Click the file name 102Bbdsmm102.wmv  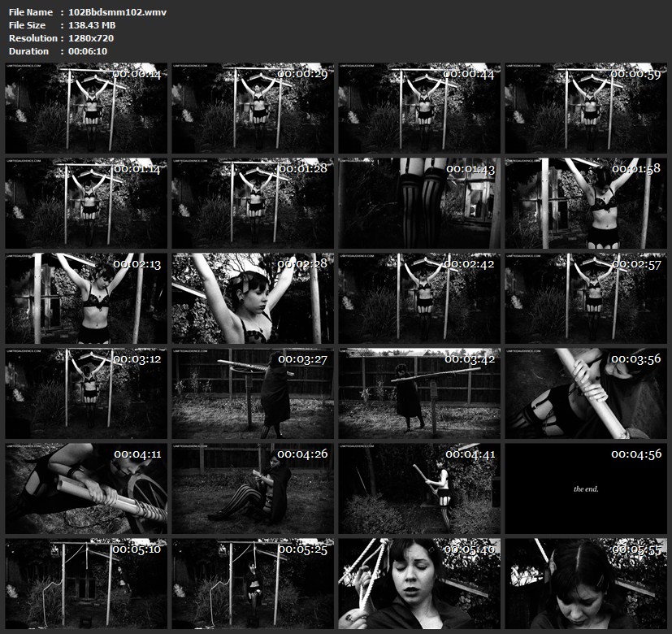[118, 12]
